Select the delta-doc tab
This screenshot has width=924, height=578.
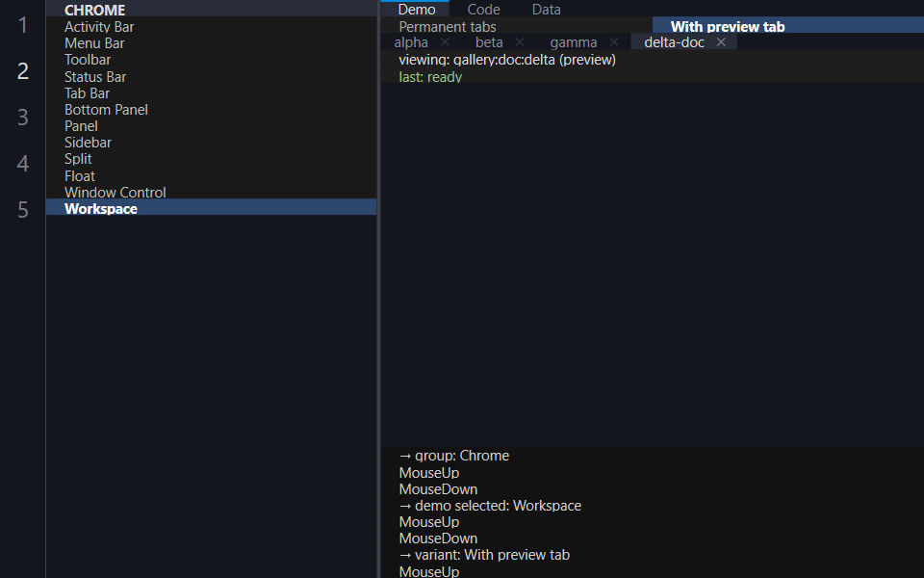(674, 42)
